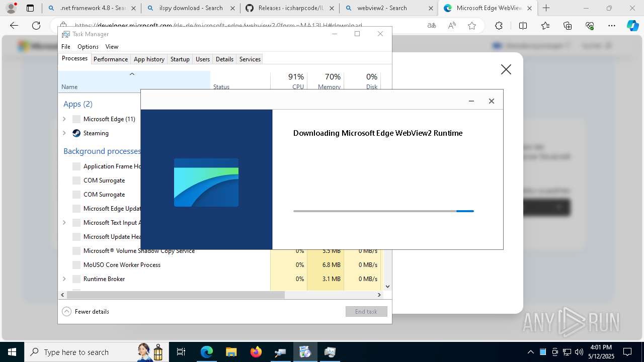Launch Microsoft Edge from taskbar
The height and width of the screenshot is (362, 644).
[x=207, y=352]
